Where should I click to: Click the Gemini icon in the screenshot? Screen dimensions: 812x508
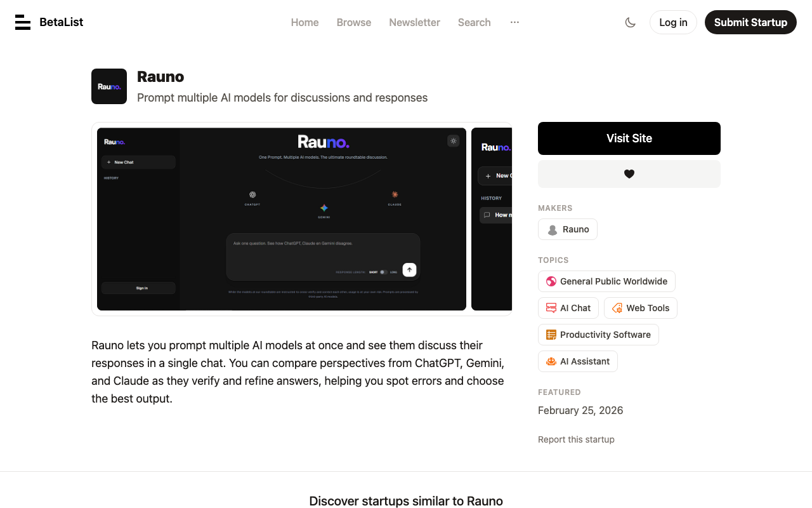click(x=324, y=208)
